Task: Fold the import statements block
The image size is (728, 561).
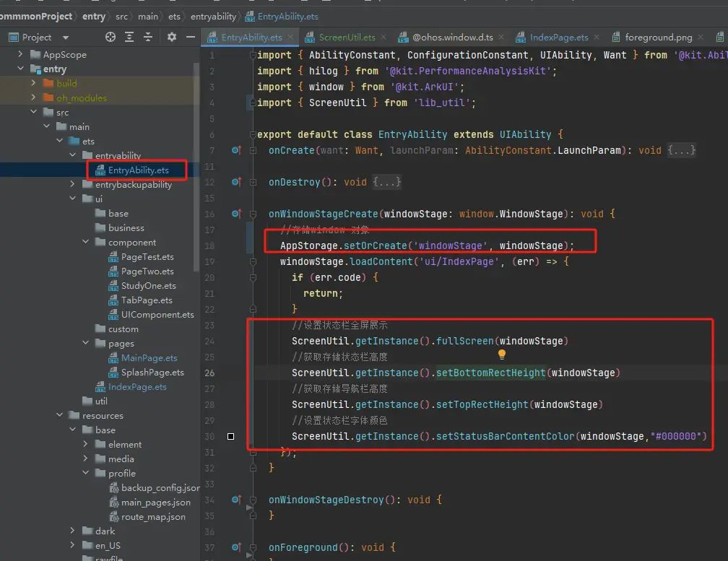Action: click(x=253, y=56)
